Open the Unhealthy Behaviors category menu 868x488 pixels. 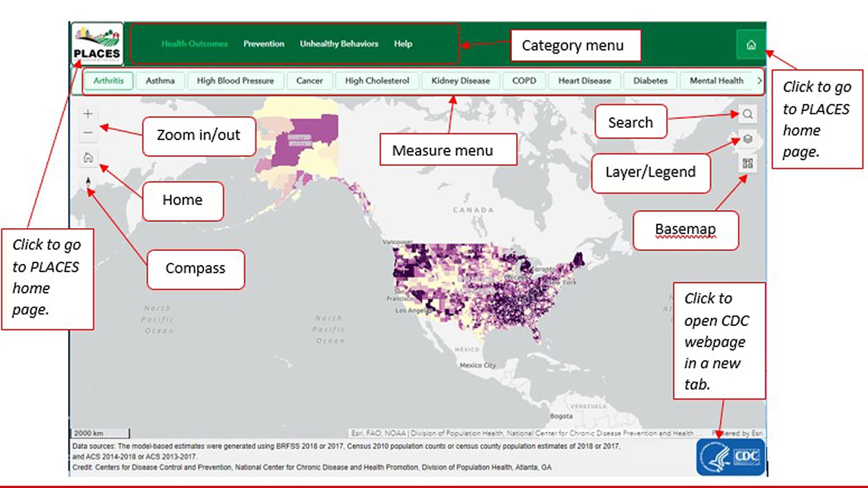pos(339,44)
